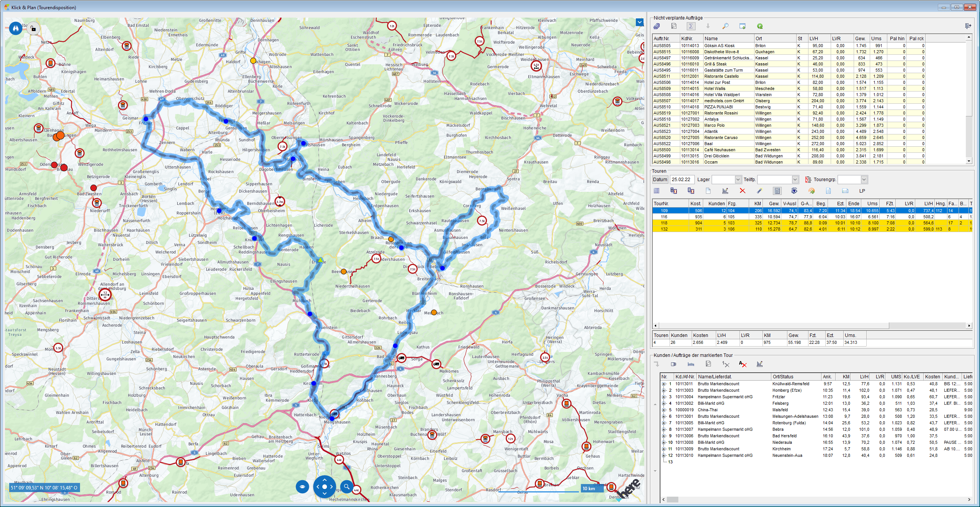Open the Lager dropdown
Screen dimensions: 980x507
click(738, 180)
